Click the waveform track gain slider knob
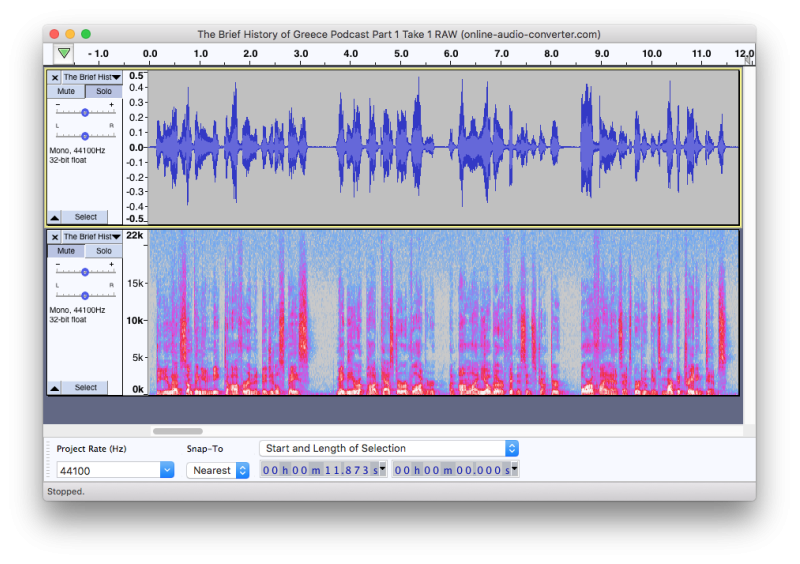Viewport: 800px width, 564px height. (x=85, y=113)
